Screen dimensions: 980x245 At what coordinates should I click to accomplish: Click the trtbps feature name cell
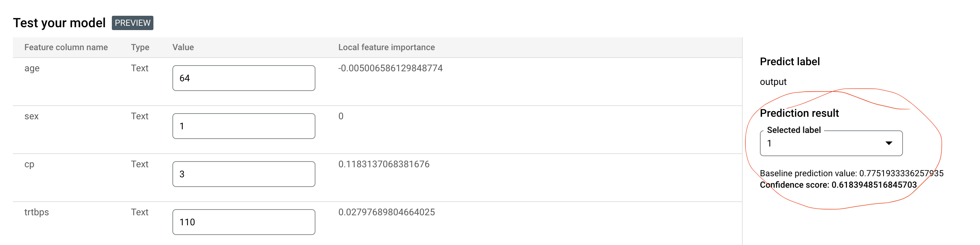(37, 212)
